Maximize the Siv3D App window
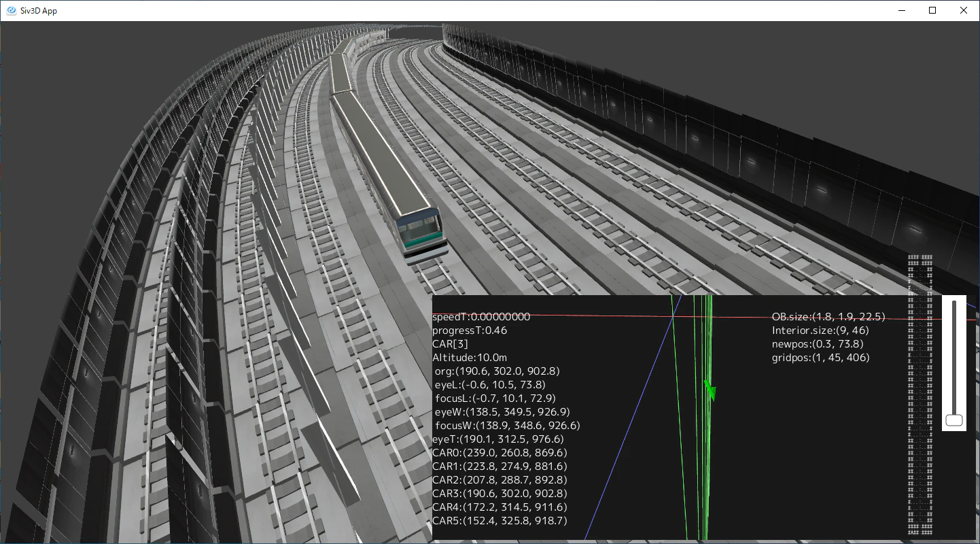980x544 pixels. pos(933,10)
